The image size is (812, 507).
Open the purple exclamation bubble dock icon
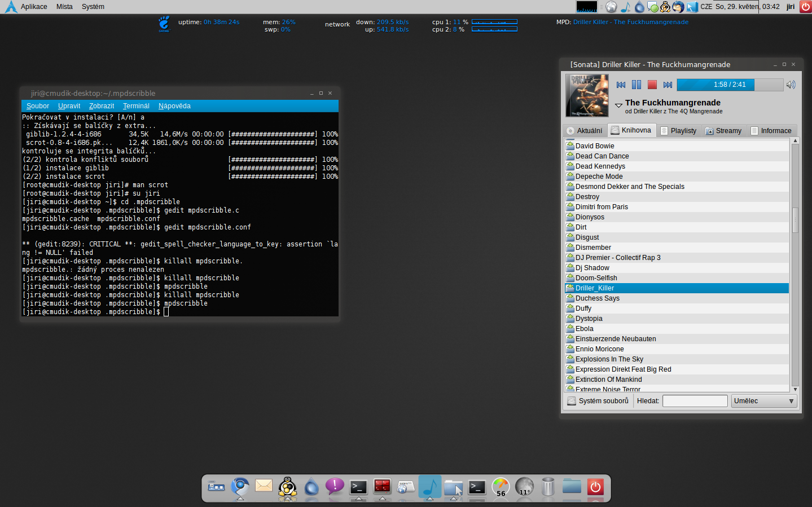coord(335,486)
